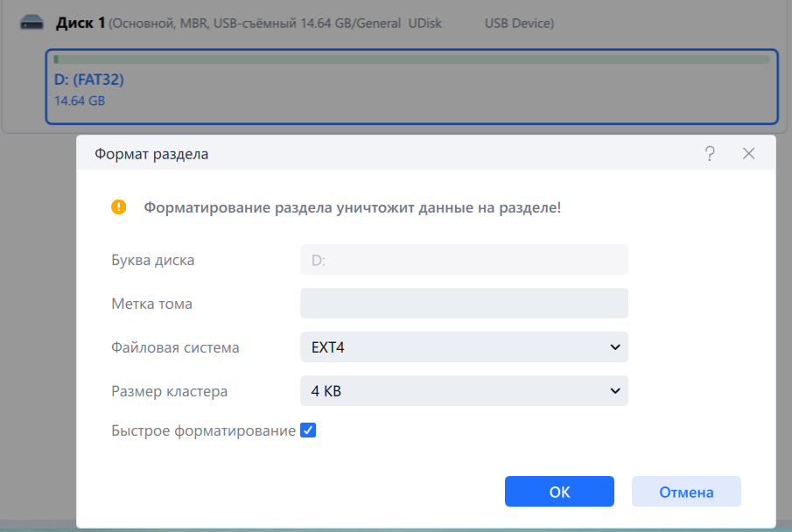The height and width of the screenshot is (532, 792).
Task: Click the disabled Буква диска field
Action: pyautogui.click(x=464, y=259)
